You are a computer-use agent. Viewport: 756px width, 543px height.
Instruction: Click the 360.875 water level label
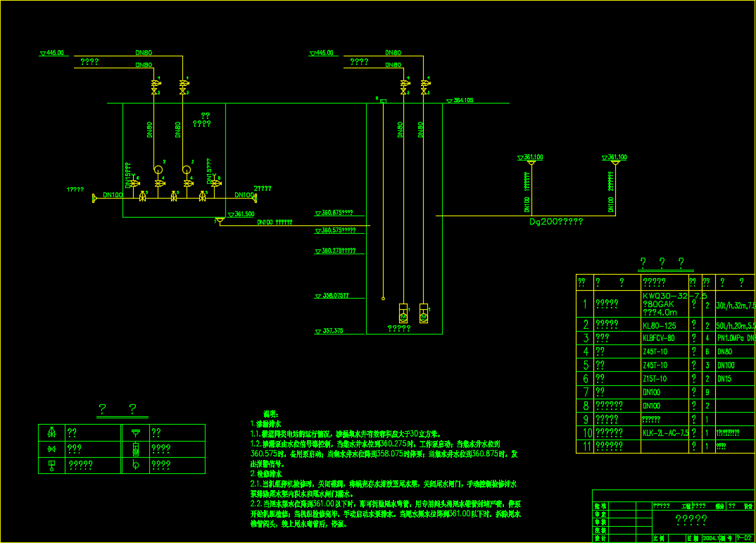click(x=337, y=213)
